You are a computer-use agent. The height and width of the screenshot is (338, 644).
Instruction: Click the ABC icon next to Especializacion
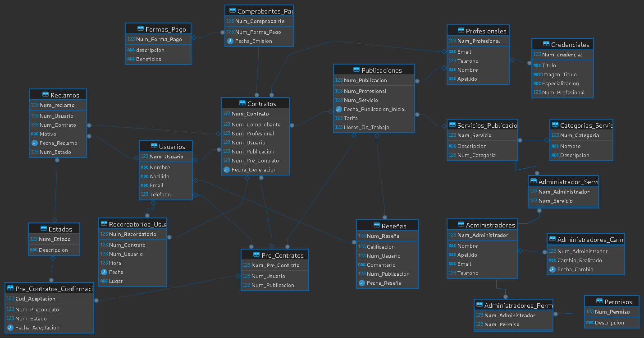[536, 83]
